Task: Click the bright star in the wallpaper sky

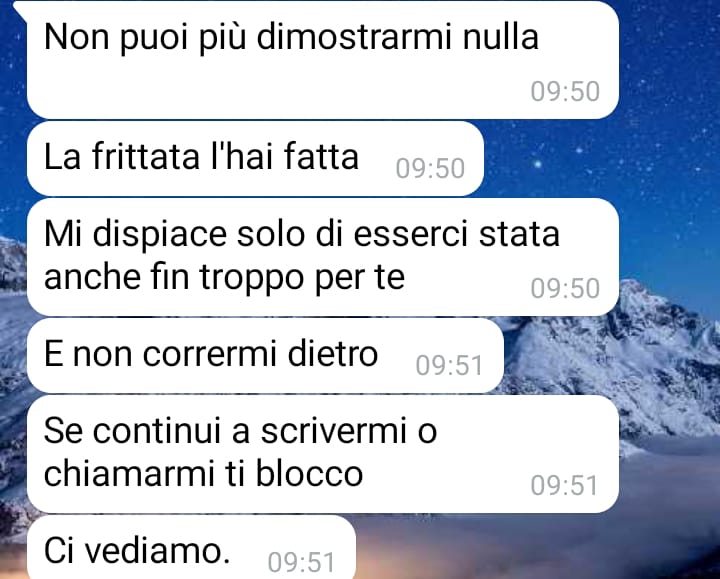Action: coord(537,163)
